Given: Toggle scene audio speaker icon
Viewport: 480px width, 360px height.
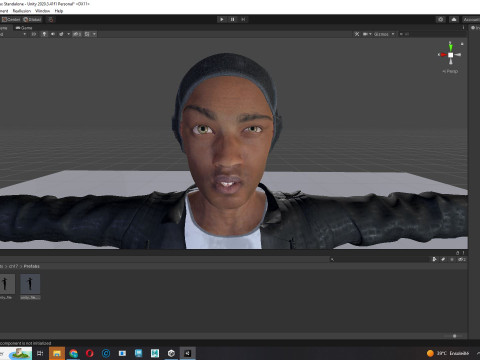Looking at the screenshot, I should [x=53, y=34].
